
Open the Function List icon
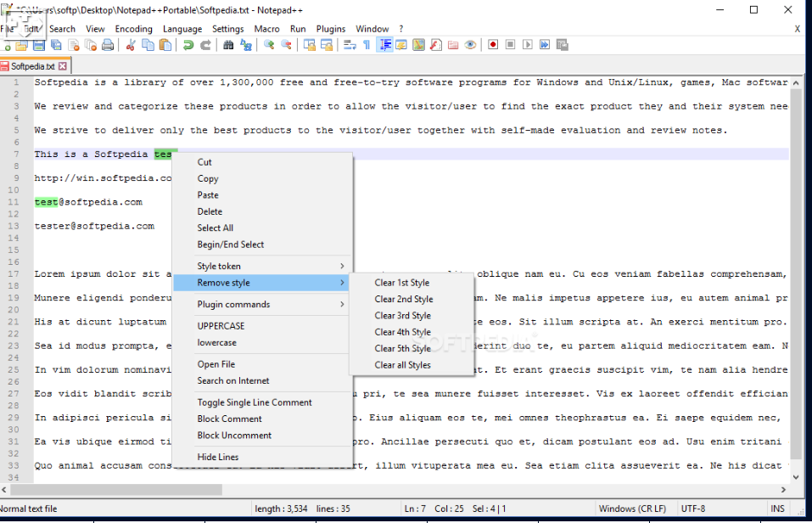tap(436, 46)
